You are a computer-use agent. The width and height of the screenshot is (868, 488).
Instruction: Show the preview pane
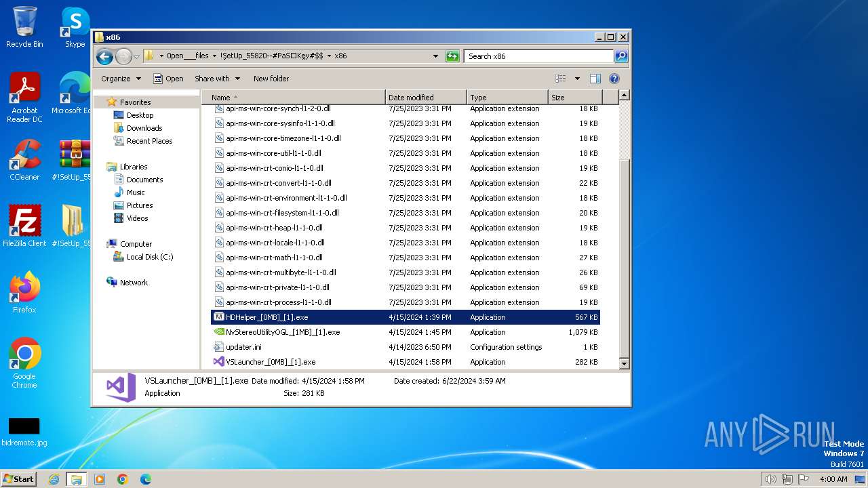point(595,79)
